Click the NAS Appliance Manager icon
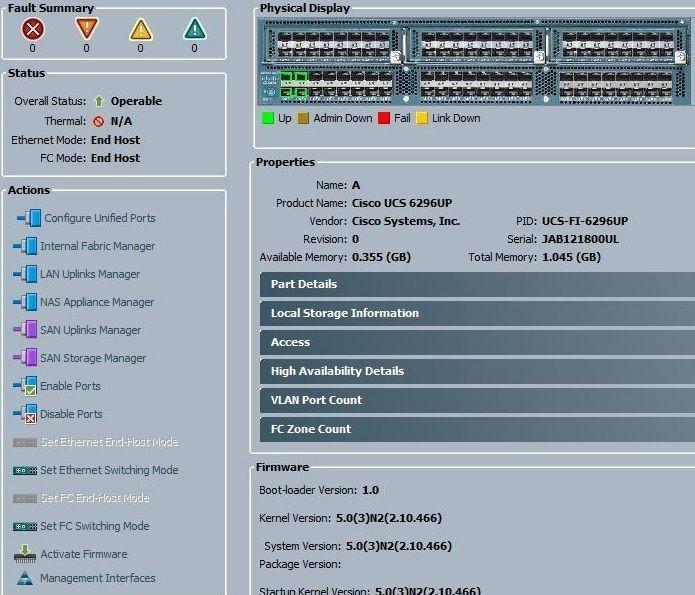This screenshot has height=595, width=695. click(25, 301)
